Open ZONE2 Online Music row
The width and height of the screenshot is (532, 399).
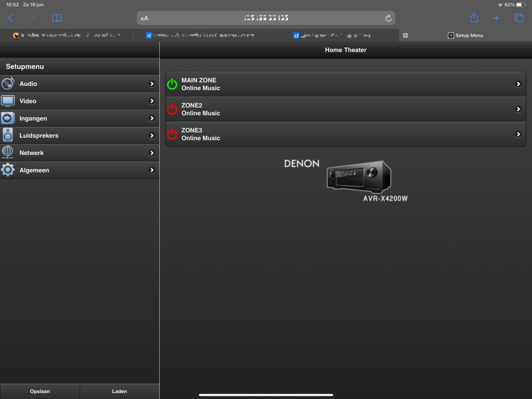pos(345,109)
